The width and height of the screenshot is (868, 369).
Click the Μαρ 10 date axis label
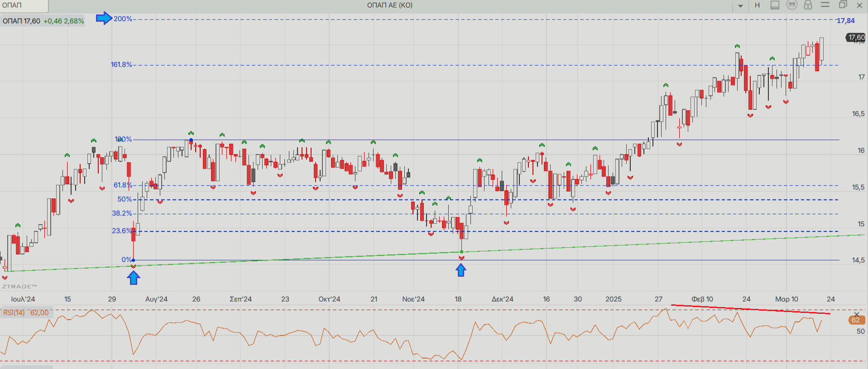click(786, 299)
